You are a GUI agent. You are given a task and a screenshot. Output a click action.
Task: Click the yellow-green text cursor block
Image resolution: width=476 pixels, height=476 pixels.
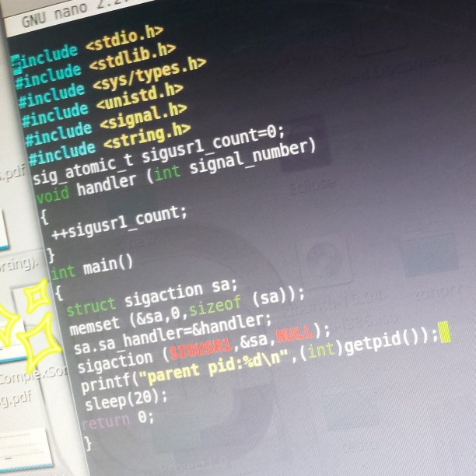coord(445,332)
